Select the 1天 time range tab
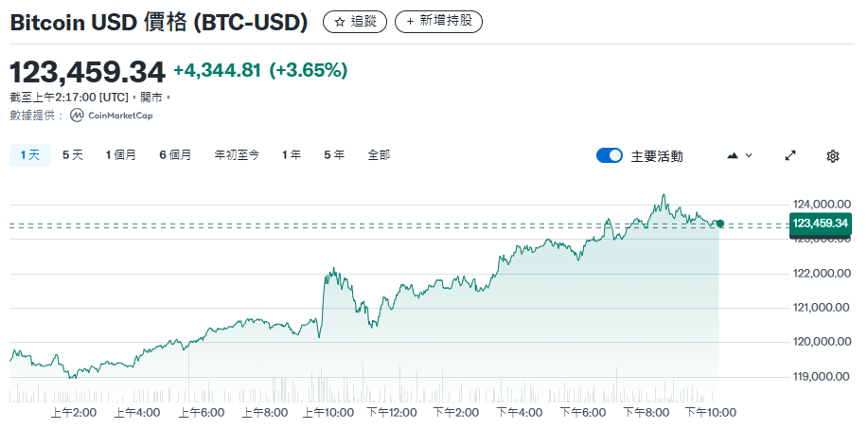868x429 pixels. coord(29,155)
